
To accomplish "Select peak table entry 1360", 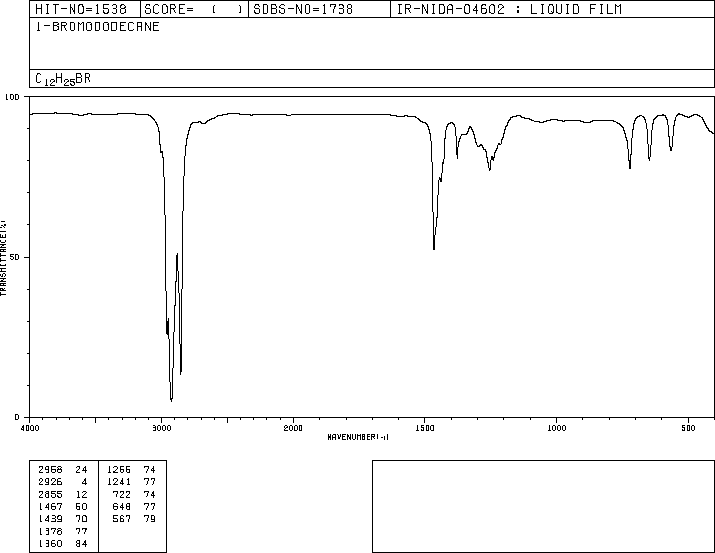I will [x=50, y=543].
